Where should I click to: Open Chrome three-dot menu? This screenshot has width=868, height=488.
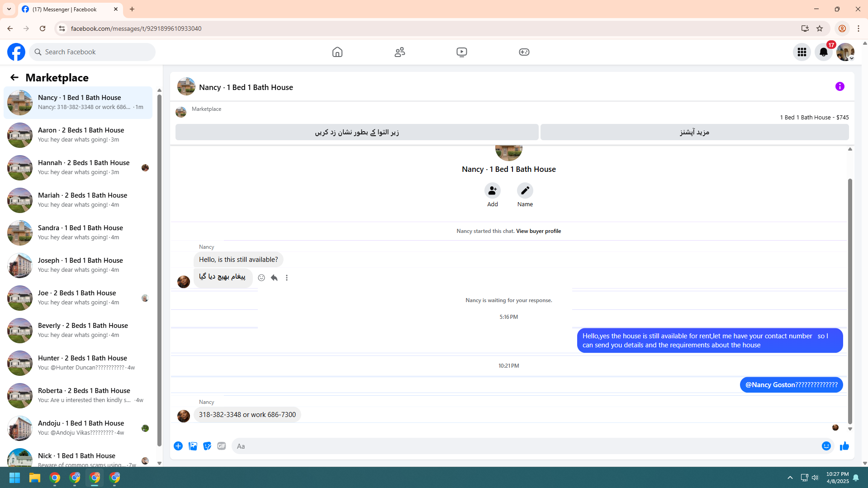[859, 28]
